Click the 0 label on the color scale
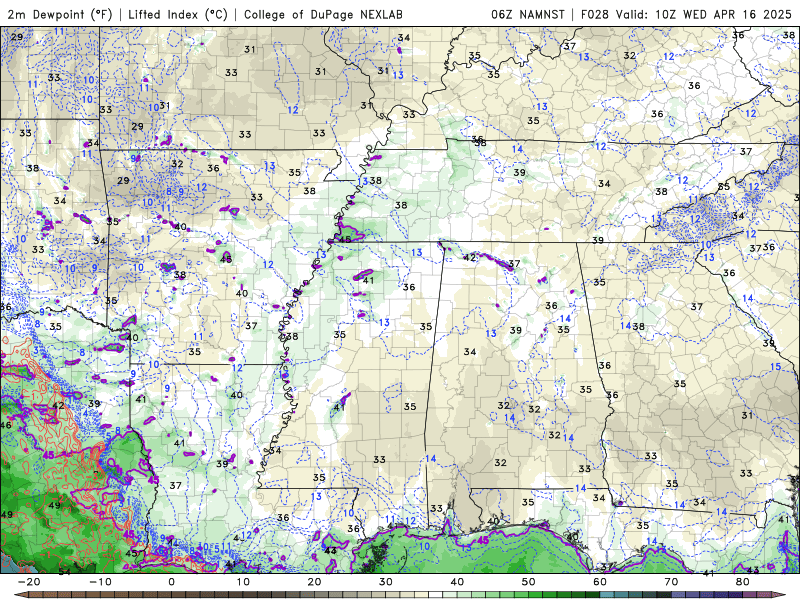Viewport: 800px width, 600px height. pyautogui.click(x=171, y=582)
